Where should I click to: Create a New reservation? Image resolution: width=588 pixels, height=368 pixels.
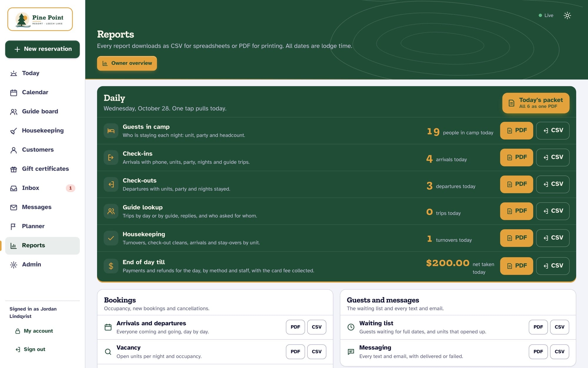42,49
